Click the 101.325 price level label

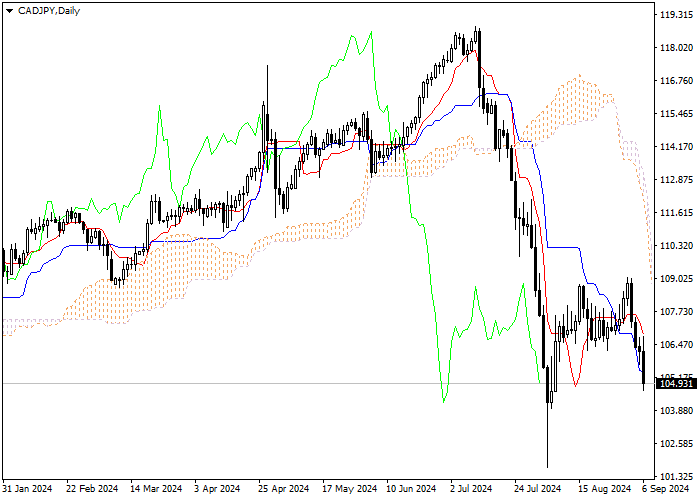(x=676, y=477)
